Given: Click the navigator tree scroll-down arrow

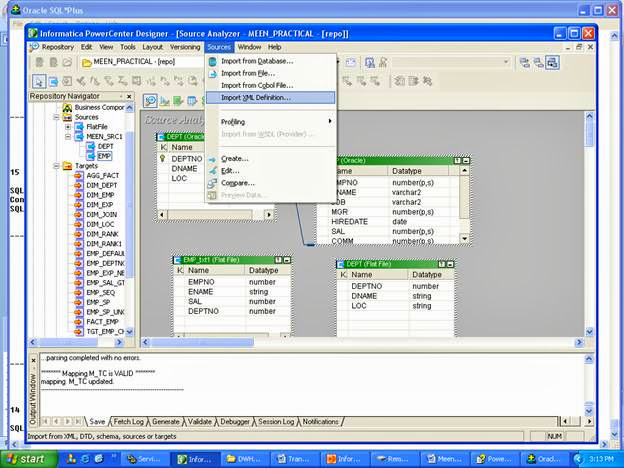Looking at the screenshot, I should 129,332.
